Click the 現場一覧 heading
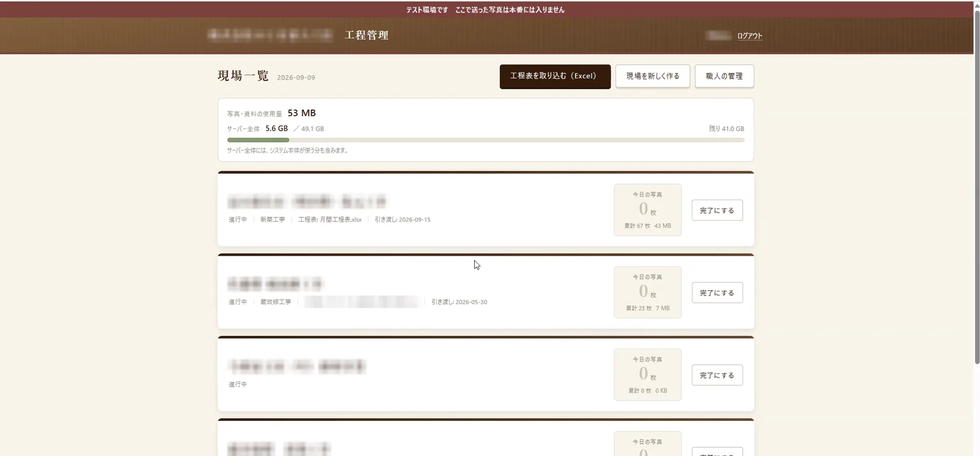This screenshot has height=456, width=980. tap(243, 76)
